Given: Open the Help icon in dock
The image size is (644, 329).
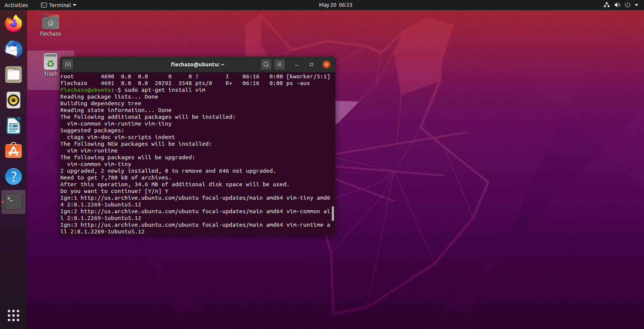Looking at the screenshot, I should pos(13,176).
